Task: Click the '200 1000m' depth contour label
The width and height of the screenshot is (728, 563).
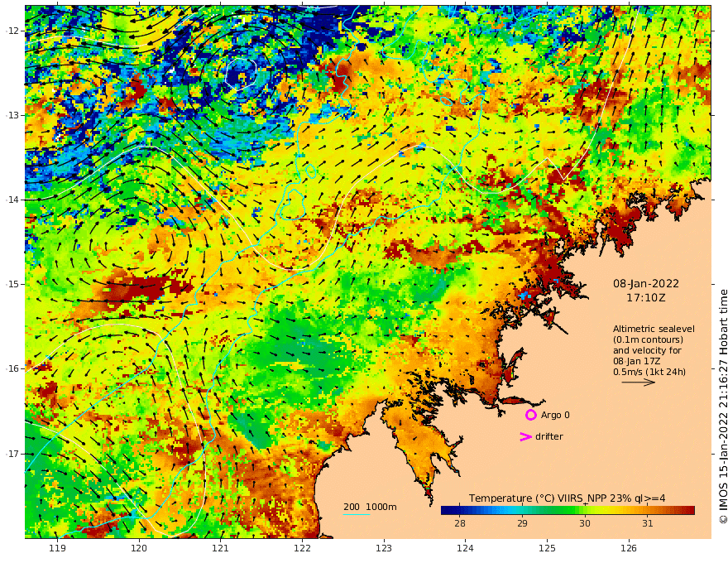Action: click(370, 507)
